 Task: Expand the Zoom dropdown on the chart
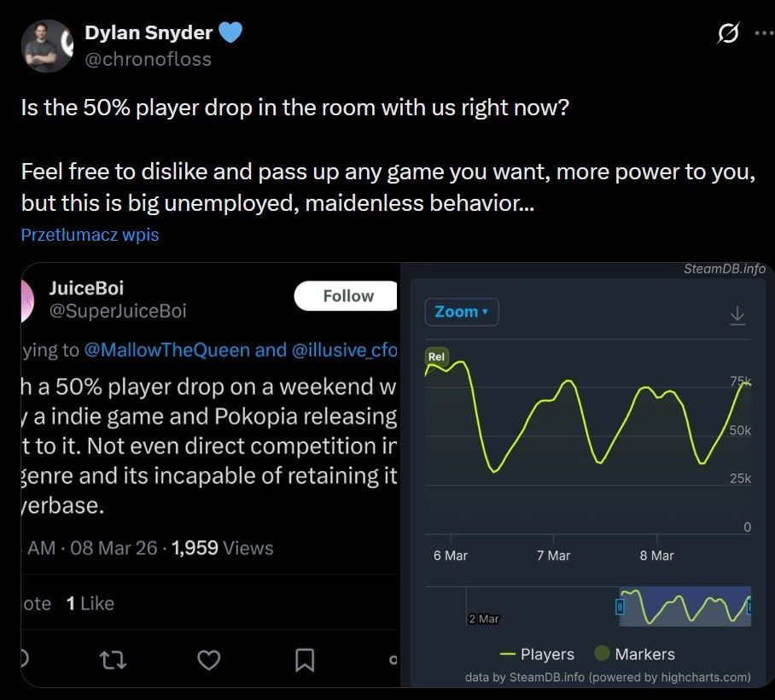(461, 312)
